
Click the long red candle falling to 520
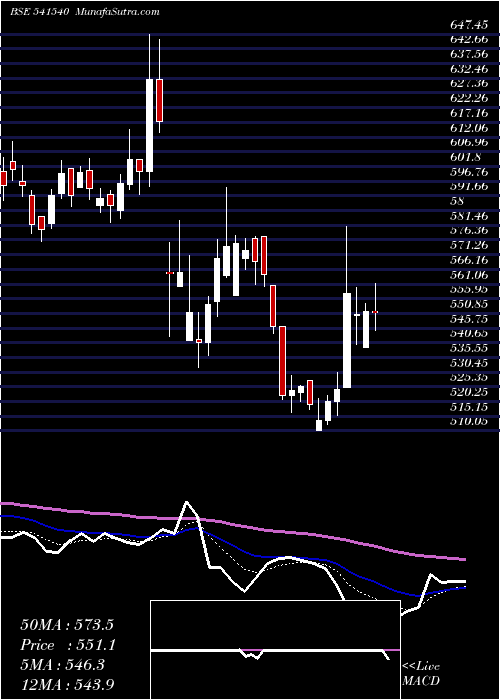282,361
